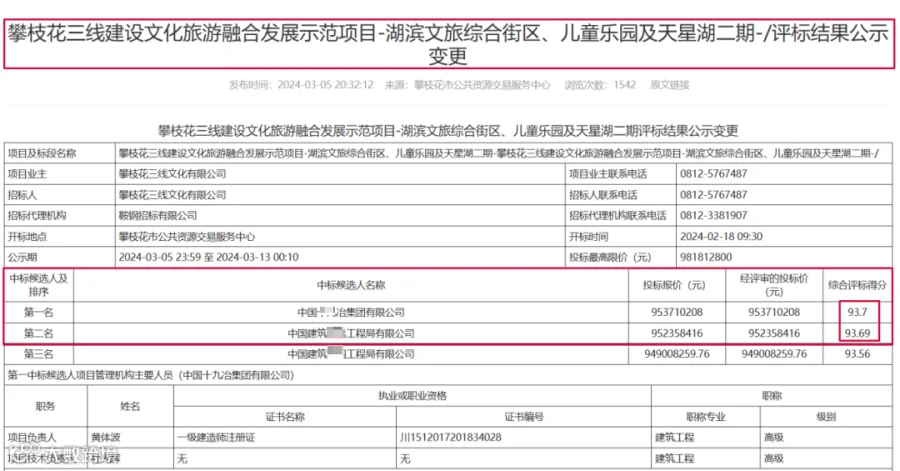The width and height of the screenshot is (900, 471).
Task: Click the 姓名 column header
Action: pyautogui.click(x=130, y=406)
